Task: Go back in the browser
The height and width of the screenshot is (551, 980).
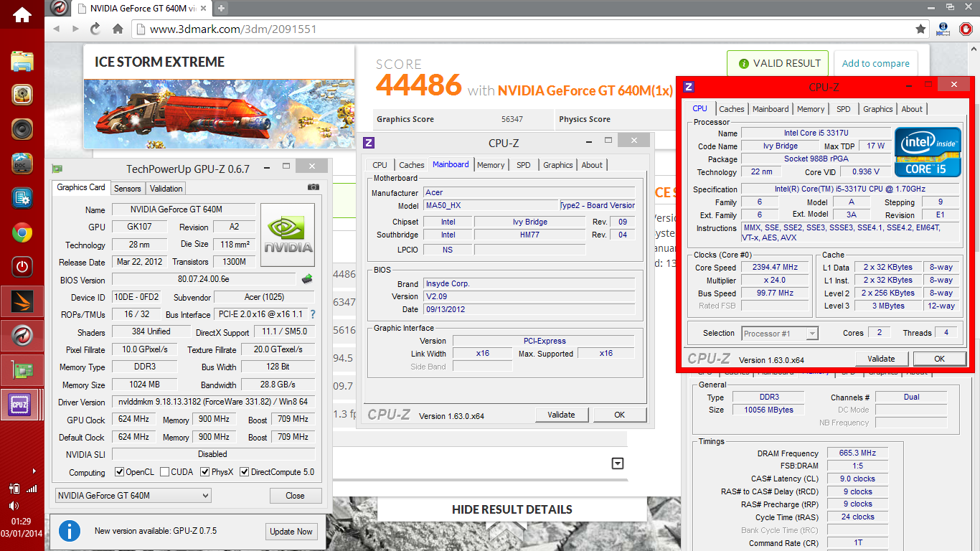Action: [57, 29]
